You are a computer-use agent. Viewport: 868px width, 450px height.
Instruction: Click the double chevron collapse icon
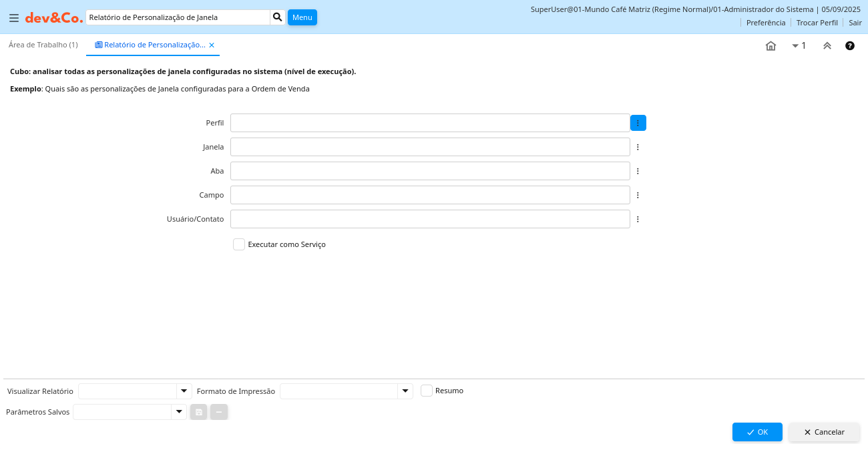[827, 46]
